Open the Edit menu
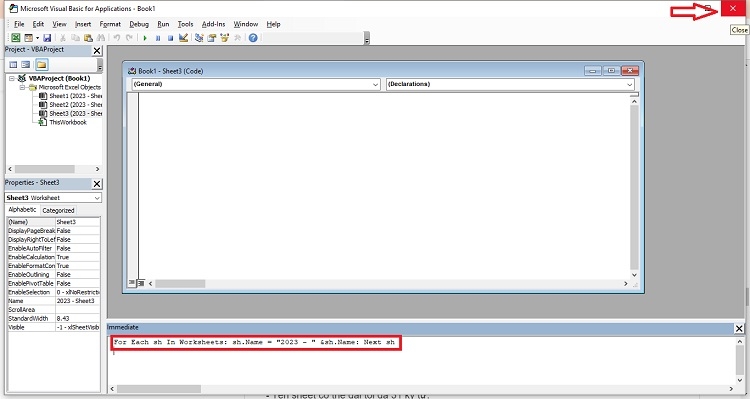This screenshot has height=399, width=750. (38, 24)
